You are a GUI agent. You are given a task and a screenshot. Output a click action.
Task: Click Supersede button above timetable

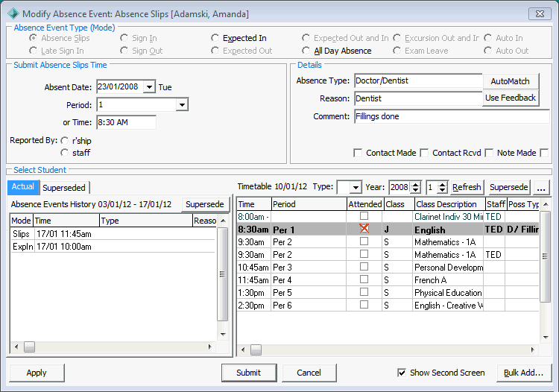coord(509,188)
